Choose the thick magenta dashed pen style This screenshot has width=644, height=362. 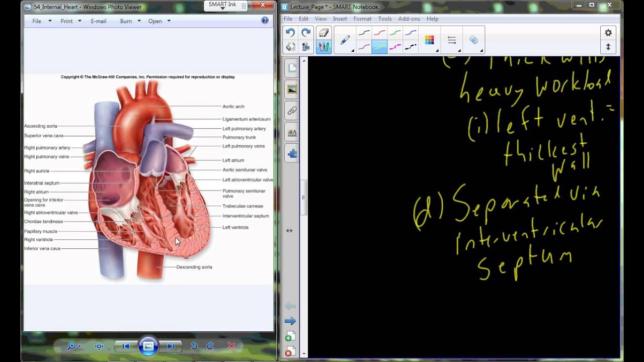point(395,47)
